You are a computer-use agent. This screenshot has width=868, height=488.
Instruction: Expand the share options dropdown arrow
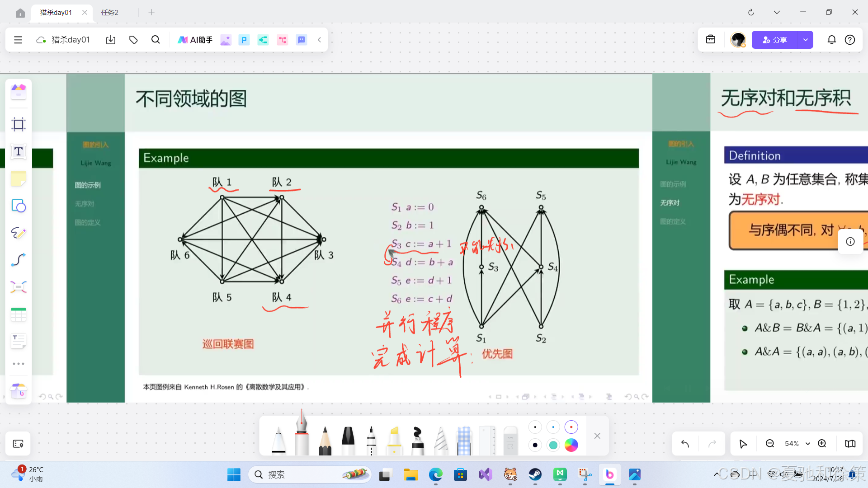pos(805,40)
